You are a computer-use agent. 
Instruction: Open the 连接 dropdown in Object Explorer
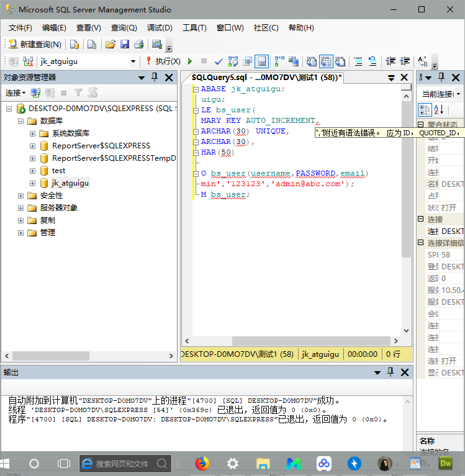click(x=15, y=93)
